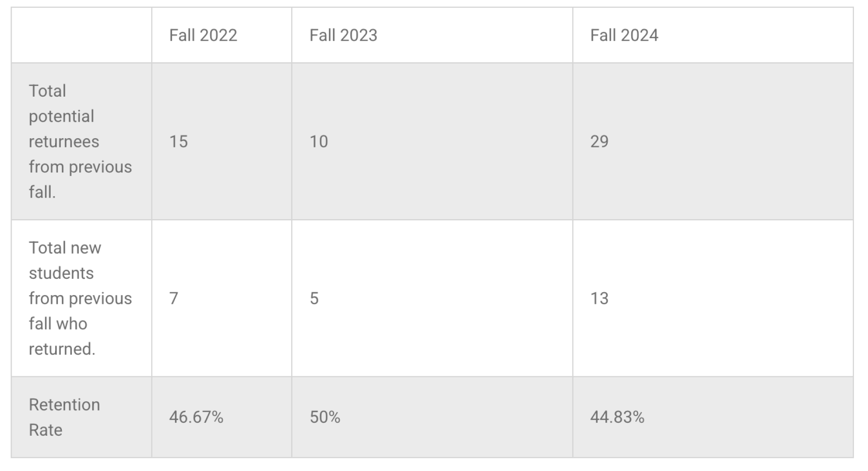The image size is (868, 471).
Task: Select the cell containing value 7
Action: click(x=174, y=299)
